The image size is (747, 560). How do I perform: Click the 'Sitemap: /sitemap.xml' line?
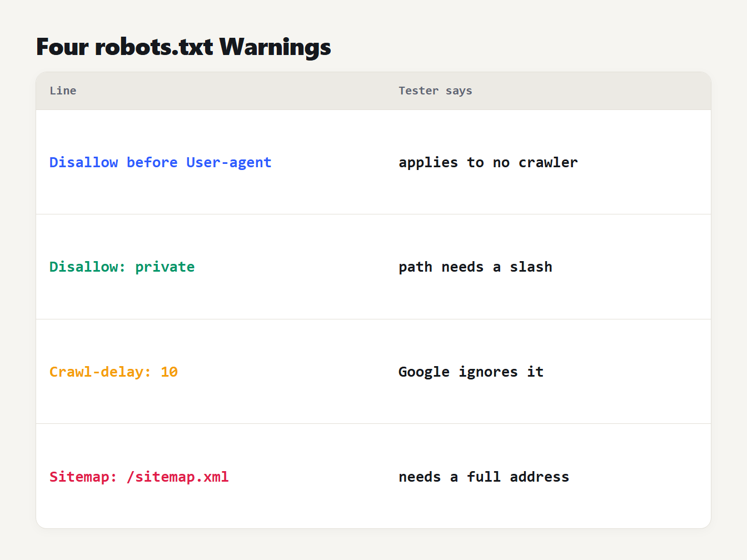click(x=139, y=477)
